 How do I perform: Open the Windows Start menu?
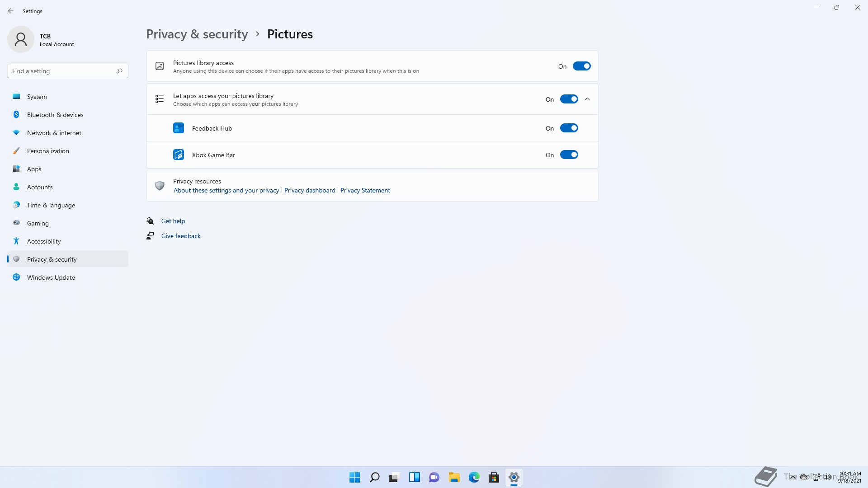pos(354,477)
